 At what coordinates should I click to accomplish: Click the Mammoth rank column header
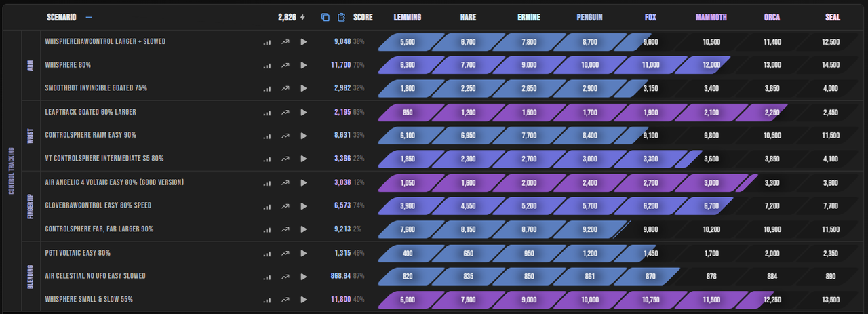point(711,17)
